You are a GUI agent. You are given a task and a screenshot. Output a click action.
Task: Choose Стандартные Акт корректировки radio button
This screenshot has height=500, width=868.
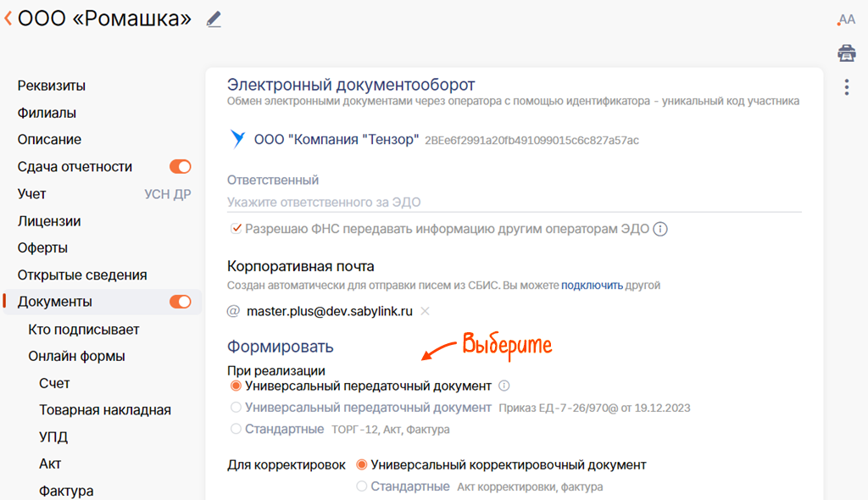point(362,486)
